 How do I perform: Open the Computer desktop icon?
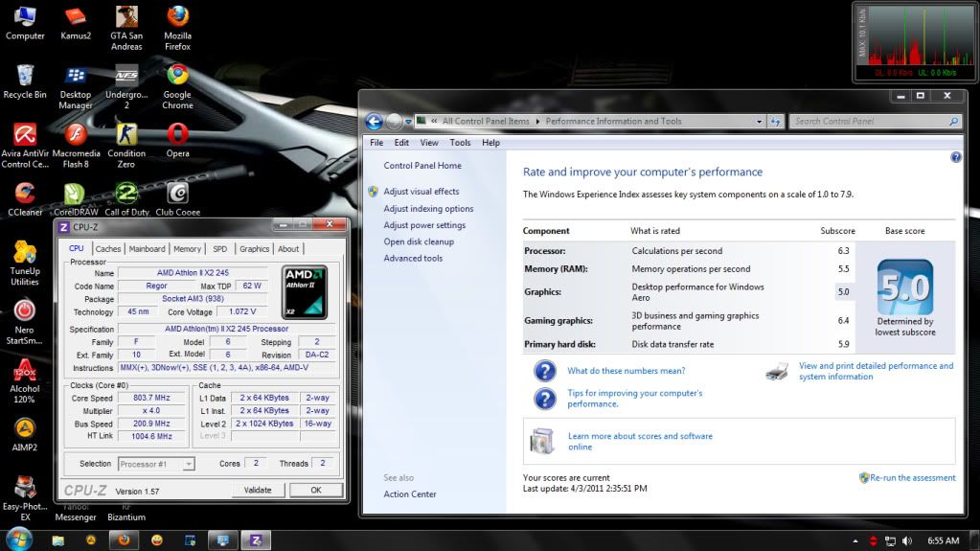[x=25, y=22]
